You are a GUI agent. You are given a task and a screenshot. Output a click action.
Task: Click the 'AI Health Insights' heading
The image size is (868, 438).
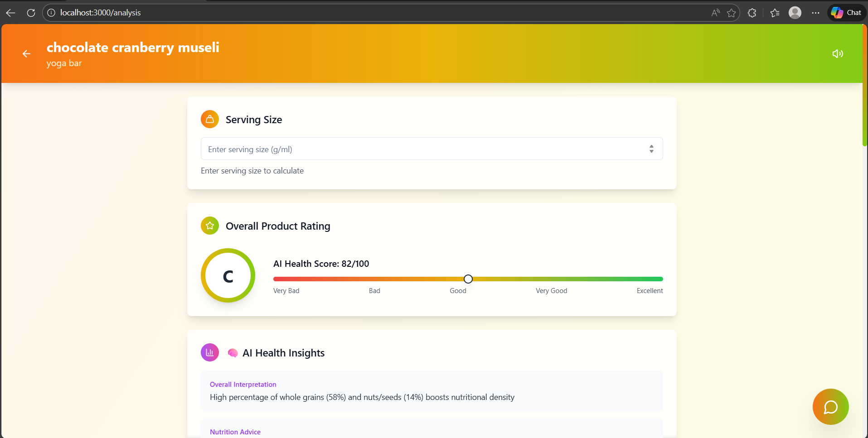283,353
